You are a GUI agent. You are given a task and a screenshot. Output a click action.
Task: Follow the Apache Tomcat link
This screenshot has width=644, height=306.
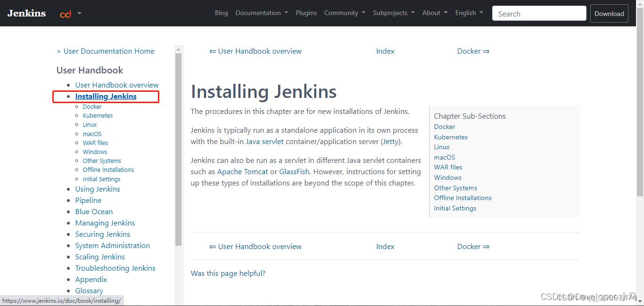point(242,171)
